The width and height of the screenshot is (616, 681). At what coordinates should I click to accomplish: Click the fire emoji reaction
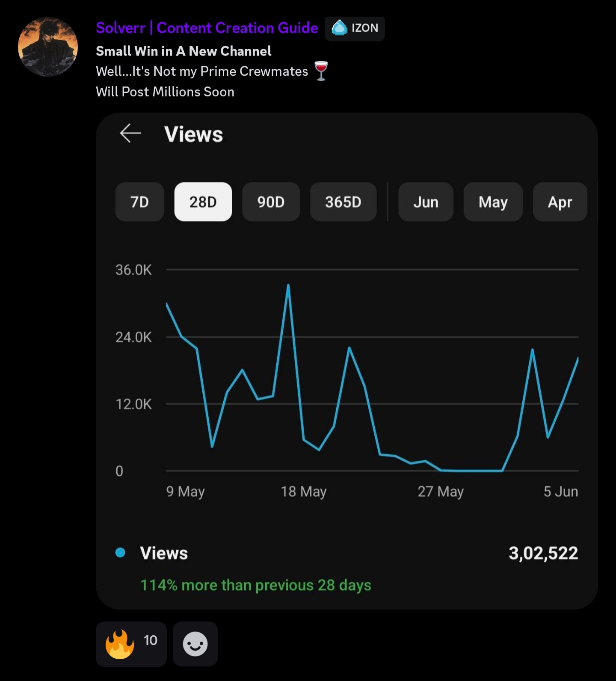point(131,644)
